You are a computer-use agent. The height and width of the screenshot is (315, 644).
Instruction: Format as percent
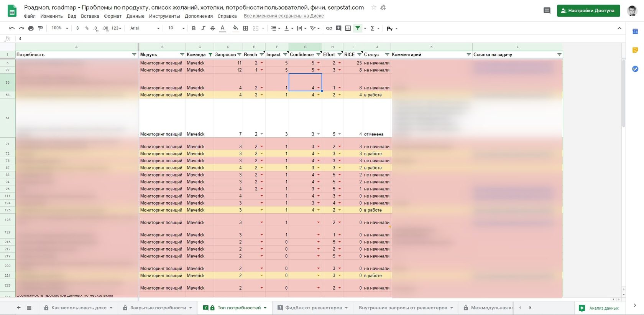87,28
